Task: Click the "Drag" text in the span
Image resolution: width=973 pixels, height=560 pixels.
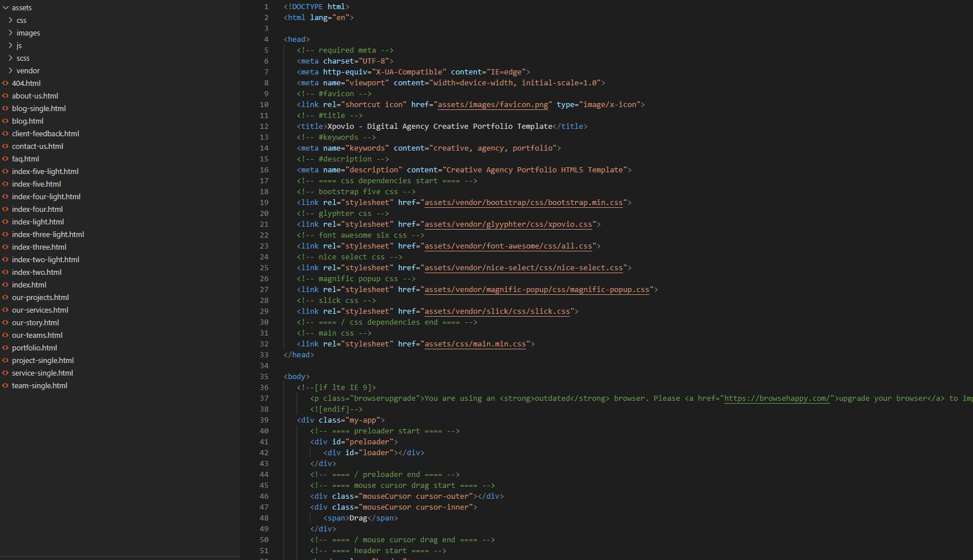Action: point(359,518)
